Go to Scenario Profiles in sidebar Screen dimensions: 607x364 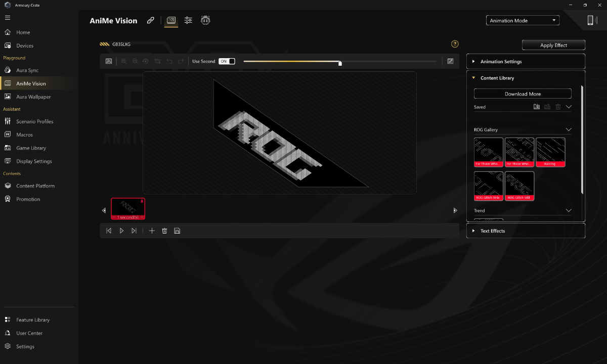tap(34, 121)
